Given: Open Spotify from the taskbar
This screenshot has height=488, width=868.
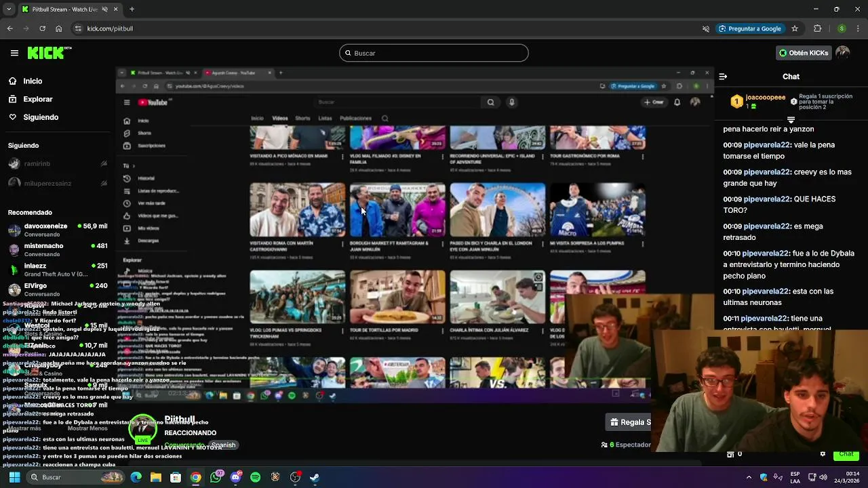Looking at the screenshot, I should click(255, 477).
